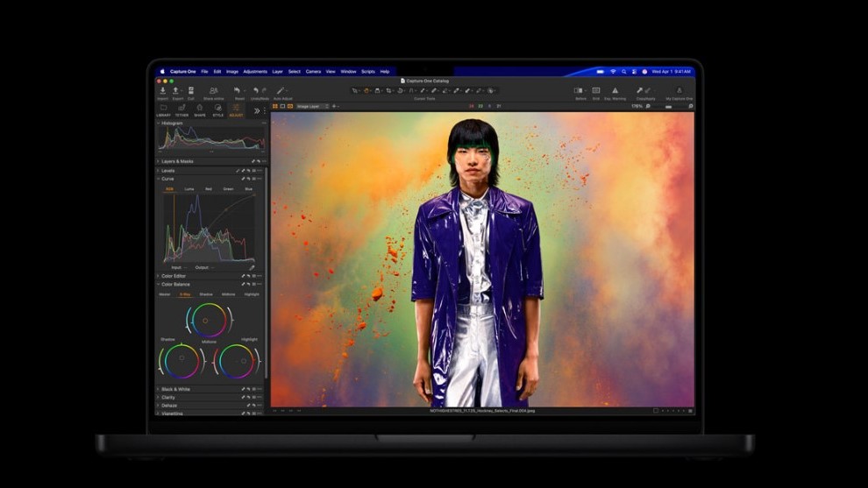The width and height of the screenshot is (868, 488).
Task: Click the add layer plus icon
Action: tap(334, 106)
